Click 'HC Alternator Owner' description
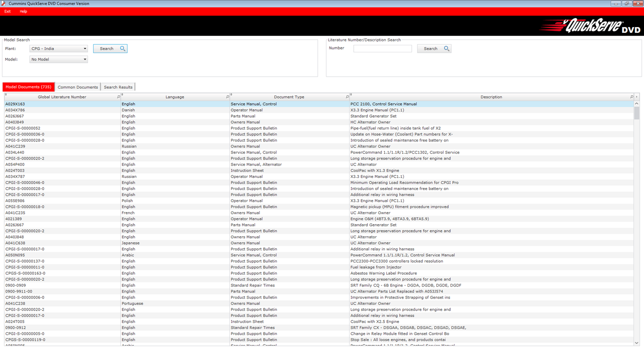Viewport: 644px width, 349px height. pos(370,122)
